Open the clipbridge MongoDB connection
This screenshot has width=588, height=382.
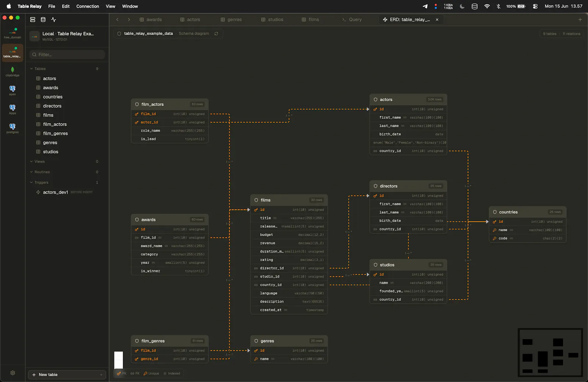point(12,71)
